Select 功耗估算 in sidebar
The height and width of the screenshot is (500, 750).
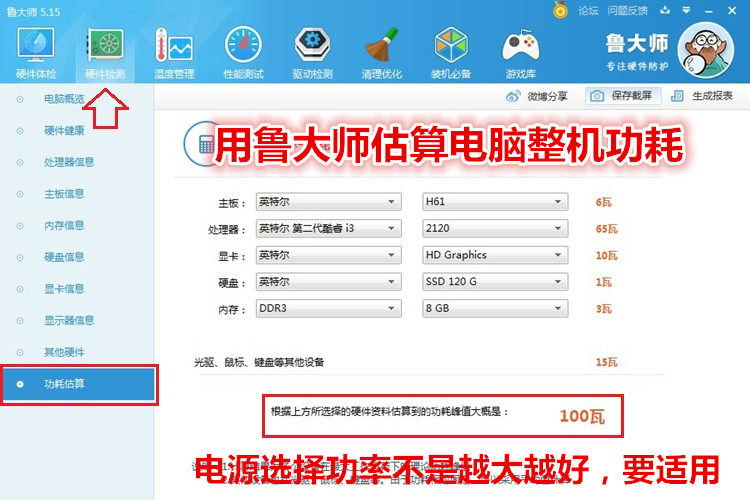(78, 384)
